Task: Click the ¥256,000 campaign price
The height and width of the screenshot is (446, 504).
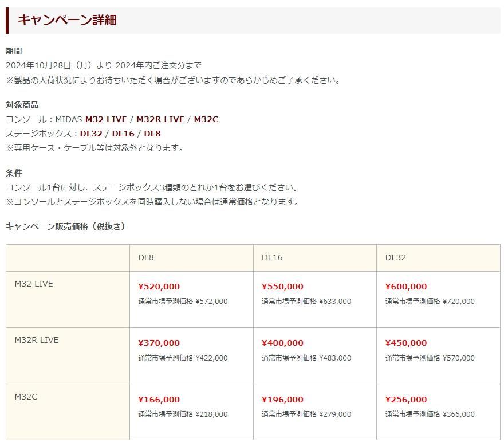Action: (406, 400)
